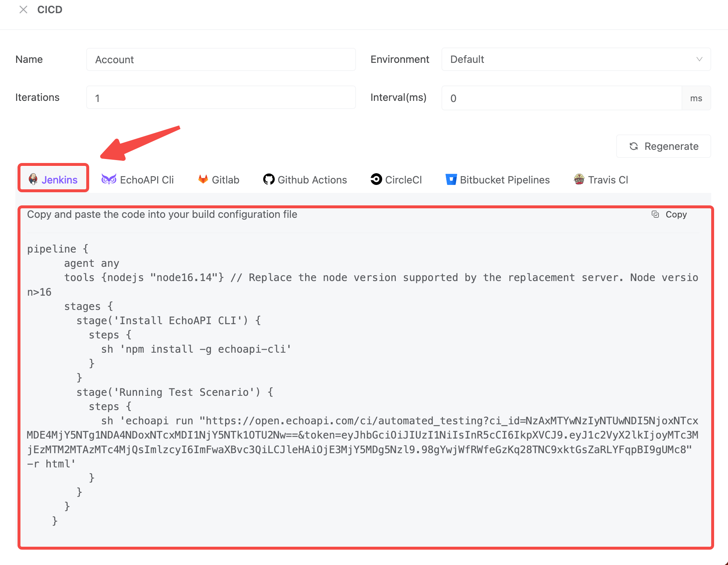Image resolution: width=728 pixels, height=565 pixels.
Task: Click the Iterations label
Action: click(37, 97)
